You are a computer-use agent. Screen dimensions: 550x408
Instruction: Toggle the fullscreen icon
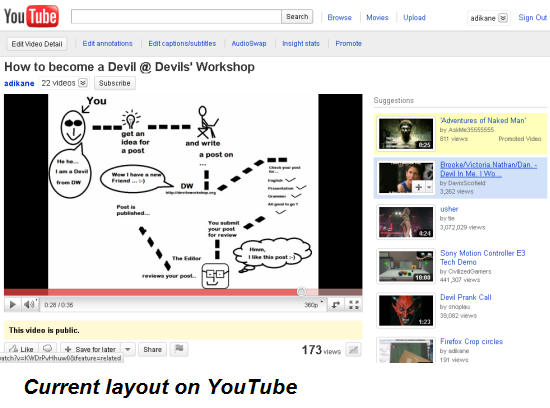354,305
